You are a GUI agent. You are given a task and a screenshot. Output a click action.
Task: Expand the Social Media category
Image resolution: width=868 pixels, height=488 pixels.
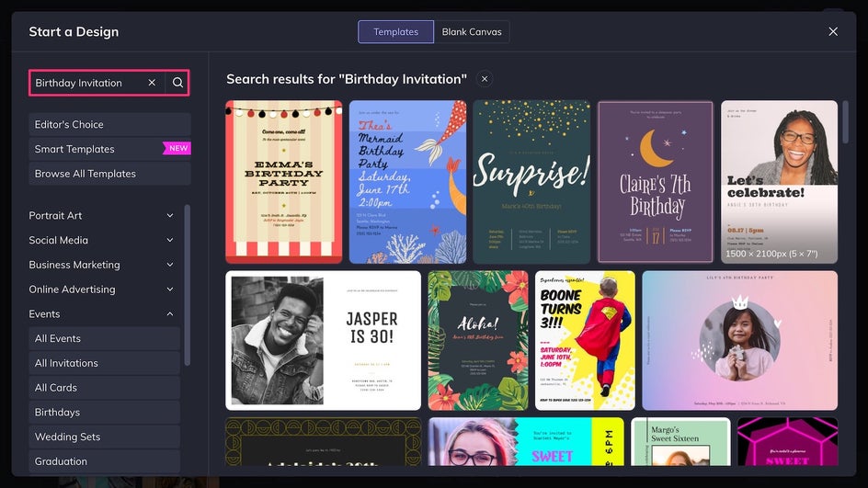click(x=101, y=240)
